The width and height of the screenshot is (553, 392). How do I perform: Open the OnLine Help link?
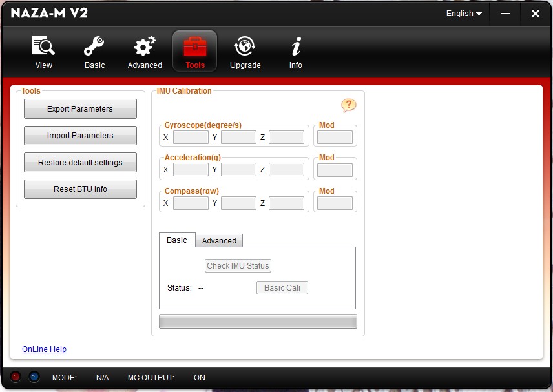coord(44,349)
